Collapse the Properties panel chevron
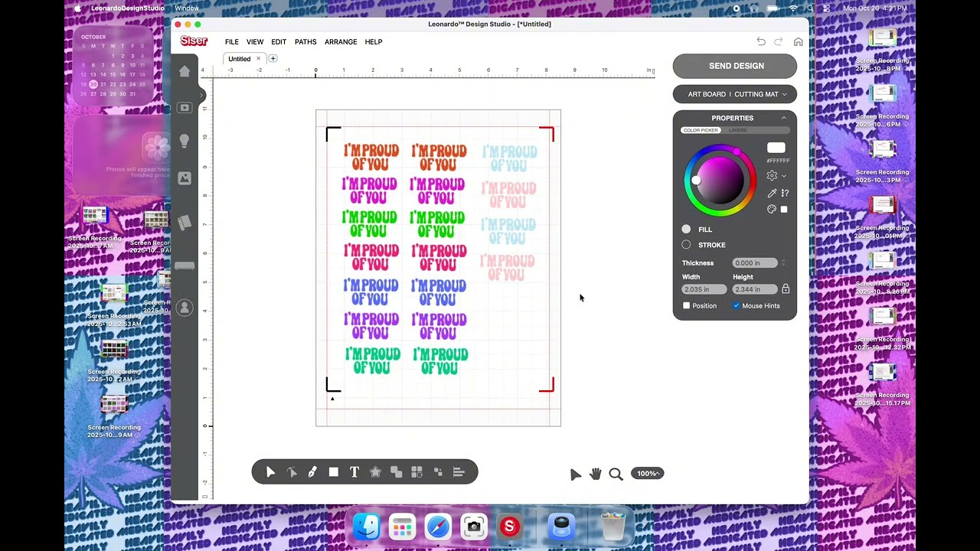Screen dimensions: 980x551 [783, 118]
